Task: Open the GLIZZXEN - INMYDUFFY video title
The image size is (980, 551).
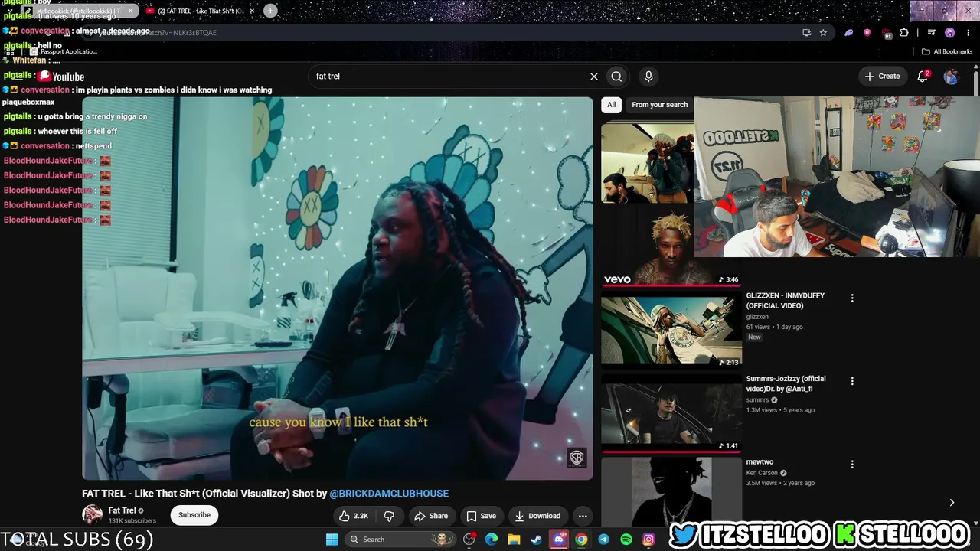Action: [x=786, y=301]
